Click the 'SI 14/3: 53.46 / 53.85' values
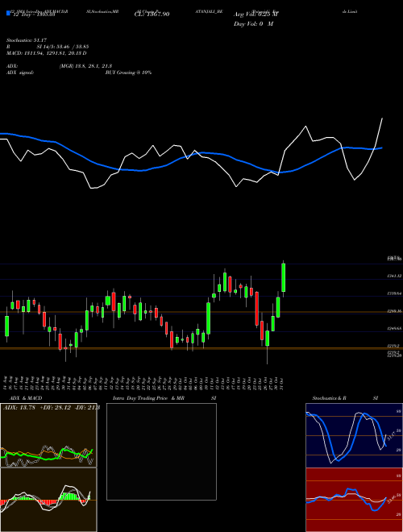 point(63,47)
